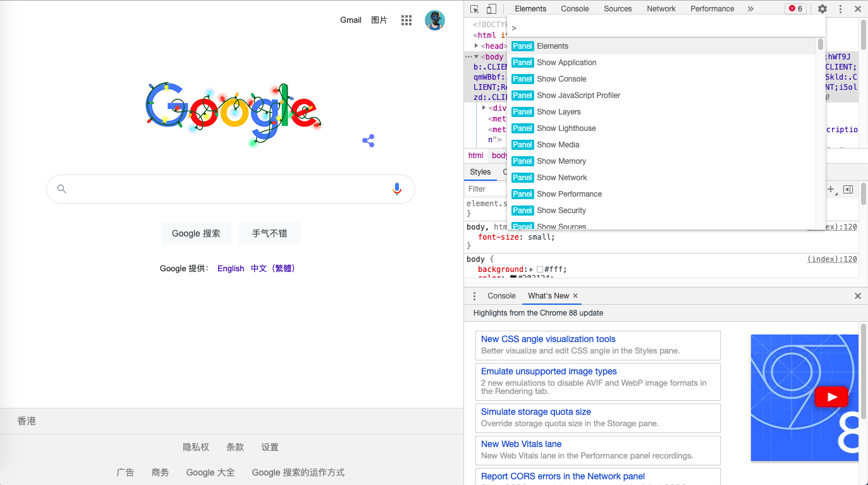868x485 pixels.
Task: Open the drawer three-dot menu
Action: (475, 296)
